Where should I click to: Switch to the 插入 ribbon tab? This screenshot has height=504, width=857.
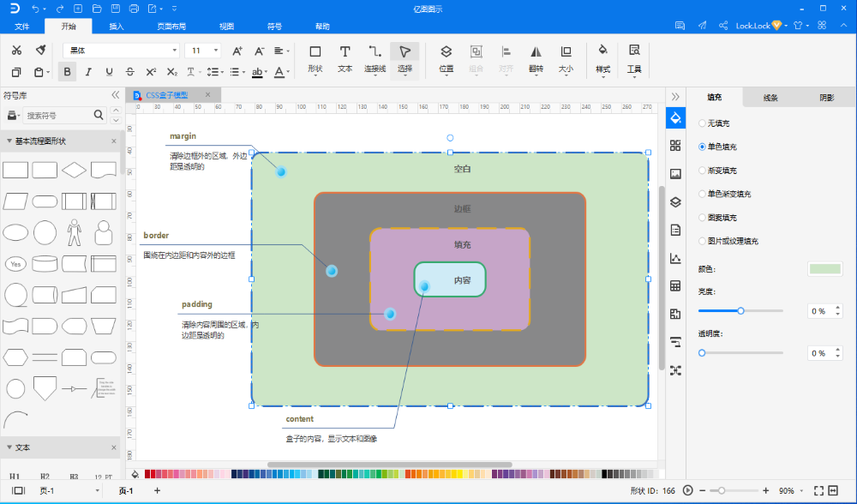pos(117,27)
